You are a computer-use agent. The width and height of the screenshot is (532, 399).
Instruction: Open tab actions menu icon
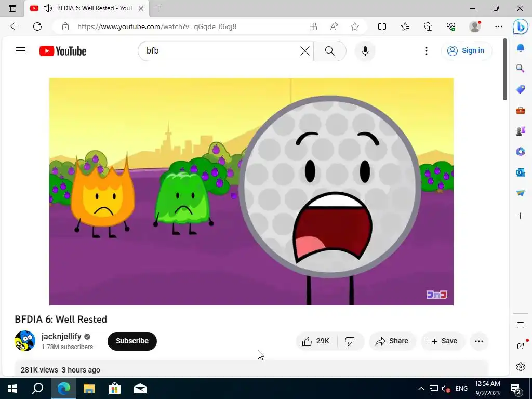[x=12, y=8]
